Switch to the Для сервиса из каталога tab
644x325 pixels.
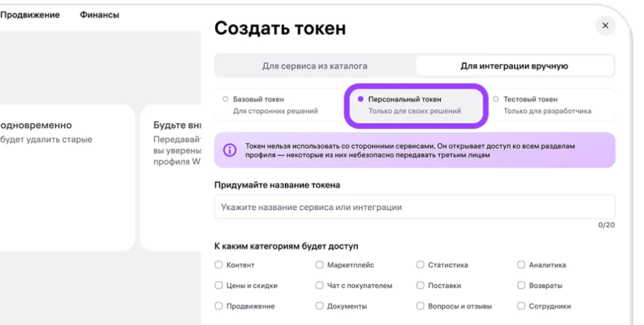[315, 66]
